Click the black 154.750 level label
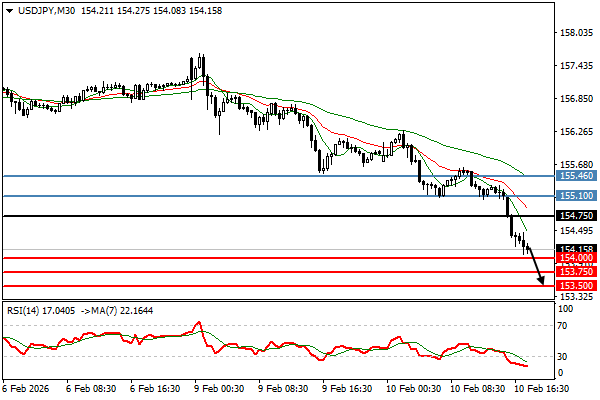The width and height of the screenshot is (600, 400). pyautogui.click(x=573, y=216)
